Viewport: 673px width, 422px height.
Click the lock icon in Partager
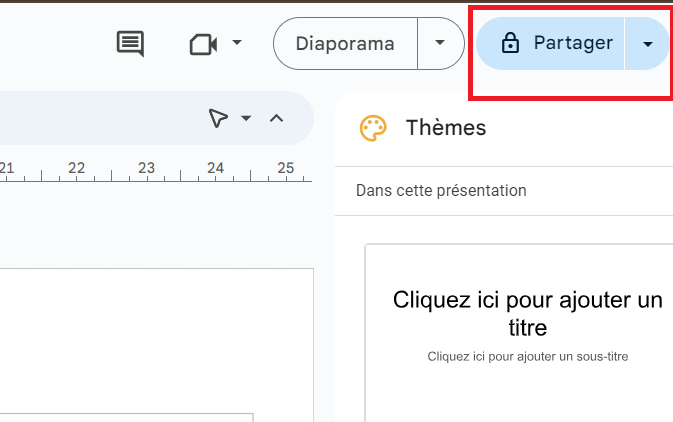[510, 43]
